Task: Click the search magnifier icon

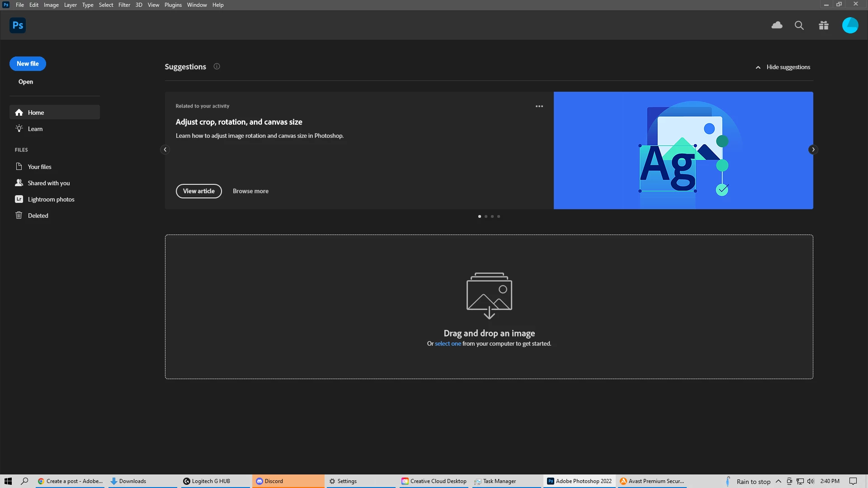Action: pyautogui.click(x=799, y=25)
